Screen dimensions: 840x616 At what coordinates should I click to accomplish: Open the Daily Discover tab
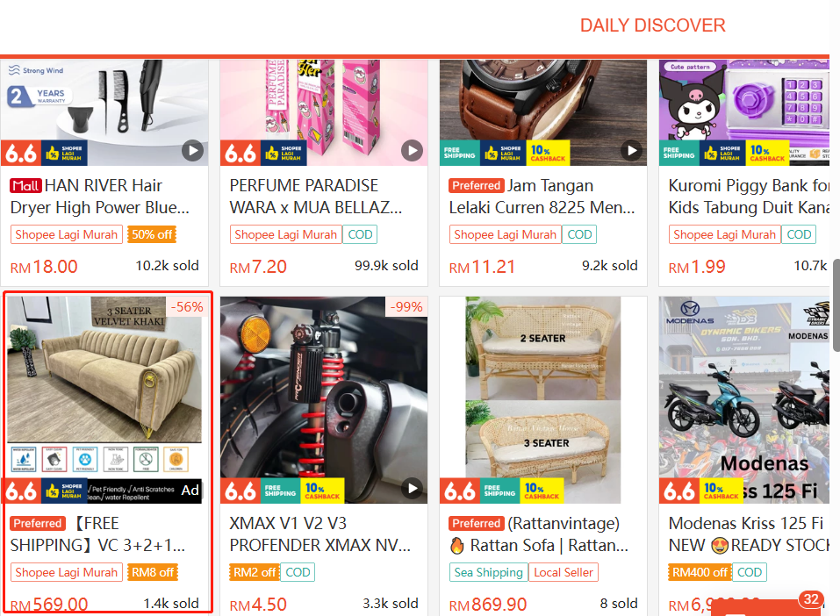(652, 25)
